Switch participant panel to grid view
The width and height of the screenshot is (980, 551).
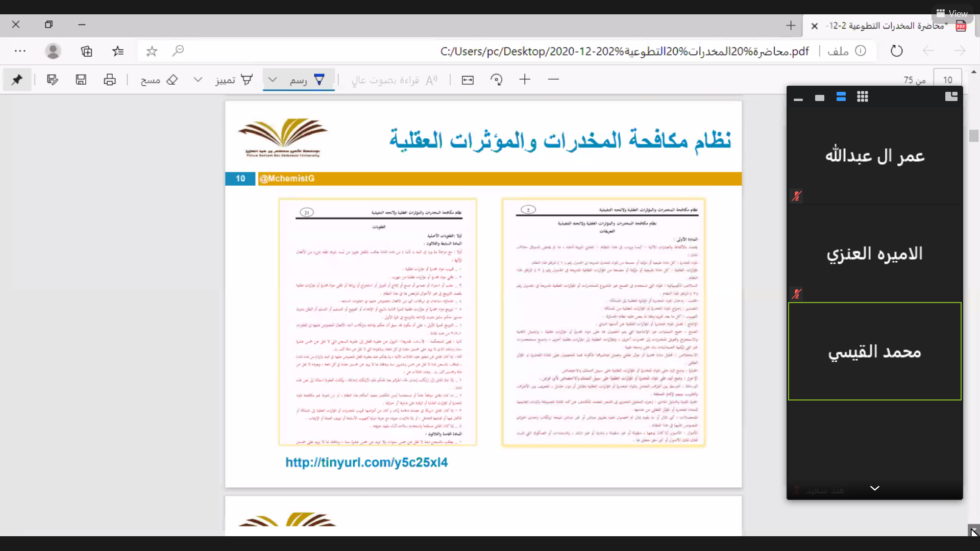(x=863, y=97)
